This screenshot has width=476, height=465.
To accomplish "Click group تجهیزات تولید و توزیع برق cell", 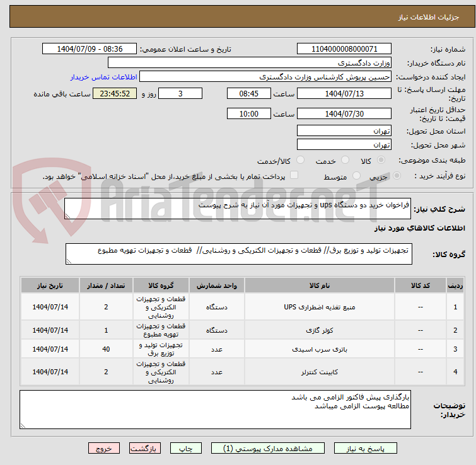I will coord(161,349).
